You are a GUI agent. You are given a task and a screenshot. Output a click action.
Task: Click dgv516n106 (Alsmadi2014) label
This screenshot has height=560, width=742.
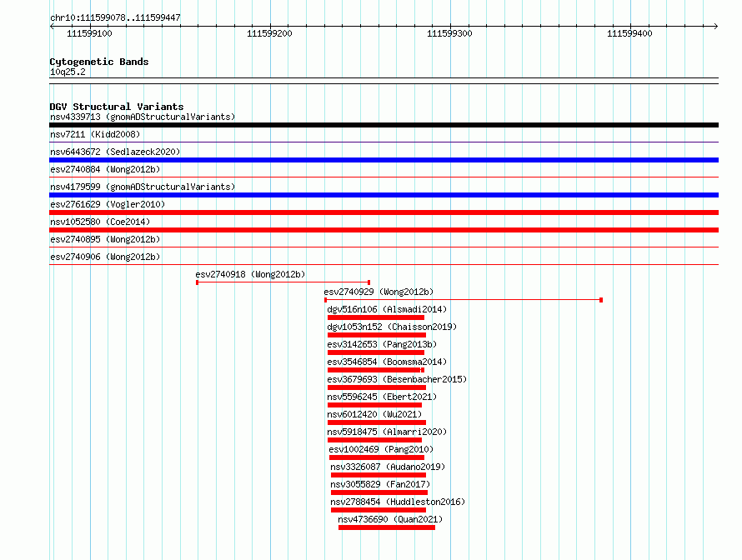[387, 309]
